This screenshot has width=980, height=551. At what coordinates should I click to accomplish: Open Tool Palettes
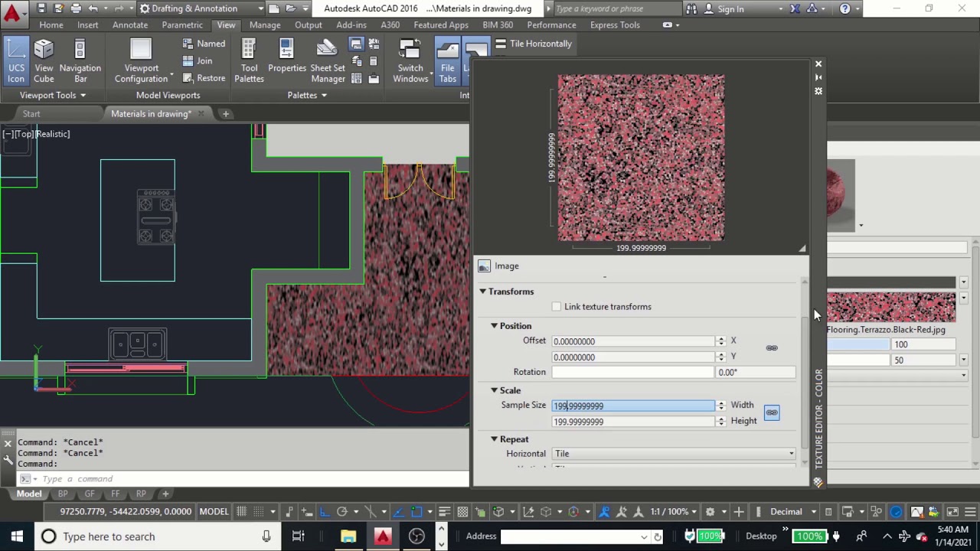coord(249,60)
